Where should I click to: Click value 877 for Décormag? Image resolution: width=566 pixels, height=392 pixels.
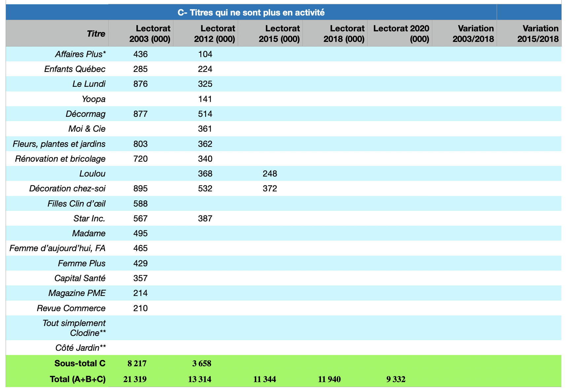[x=141, y=114]
